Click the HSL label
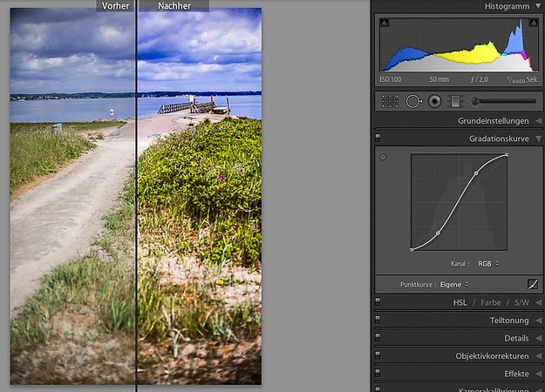545x392 pixels. 460,302
